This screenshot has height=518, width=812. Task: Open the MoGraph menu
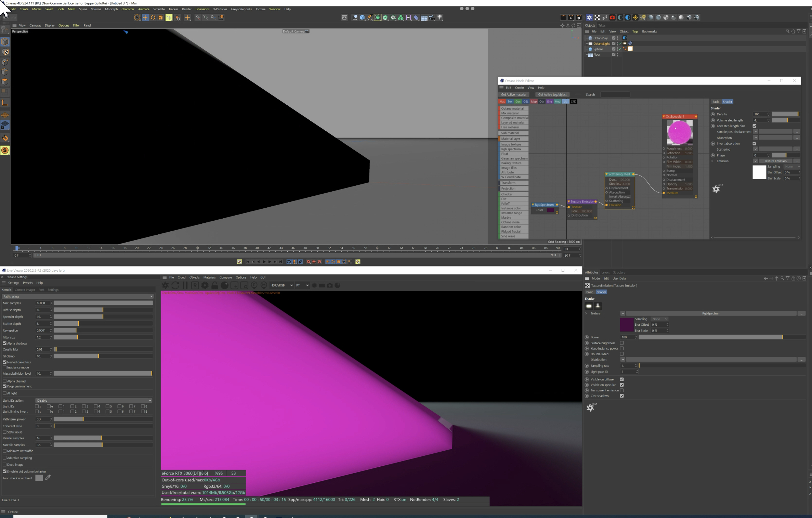(111, 9)
